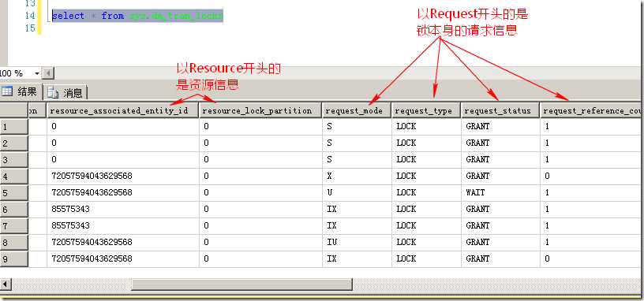Click the select query text on line 14
The width and height of the screenshot is (644, 301).
tap(137, 16)
